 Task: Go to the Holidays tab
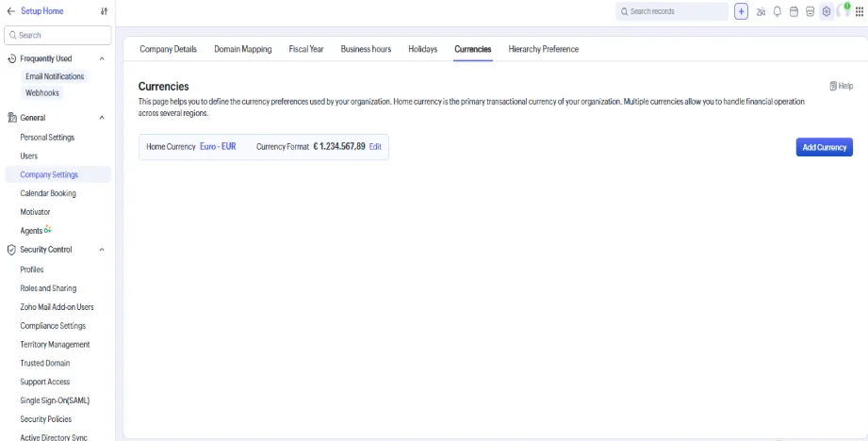[423, 49]
